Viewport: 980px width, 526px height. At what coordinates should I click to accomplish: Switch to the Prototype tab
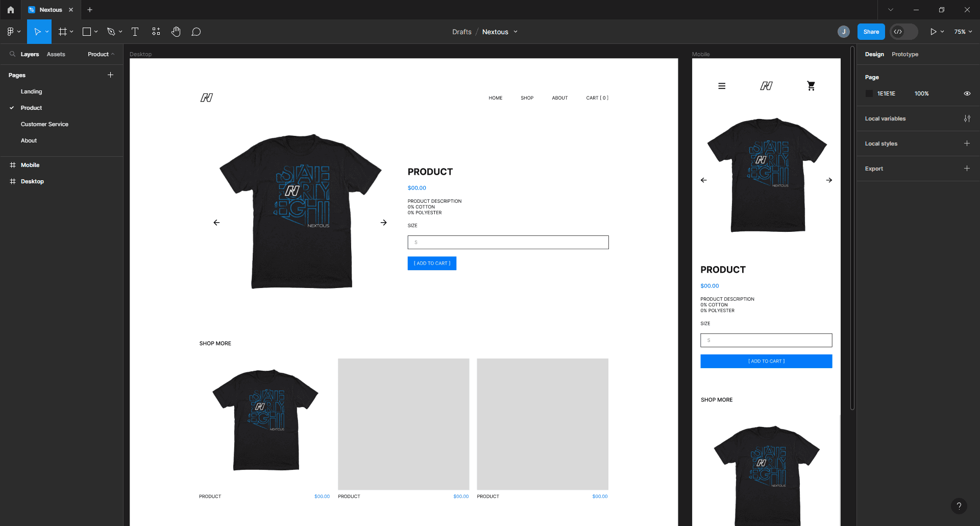tap(905, 54)
